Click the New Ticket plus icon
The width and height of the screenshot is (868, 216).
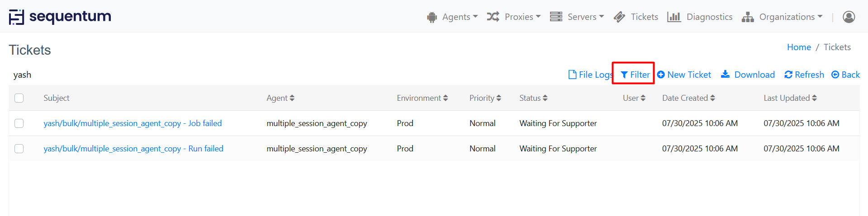click(x=661, y=75)
